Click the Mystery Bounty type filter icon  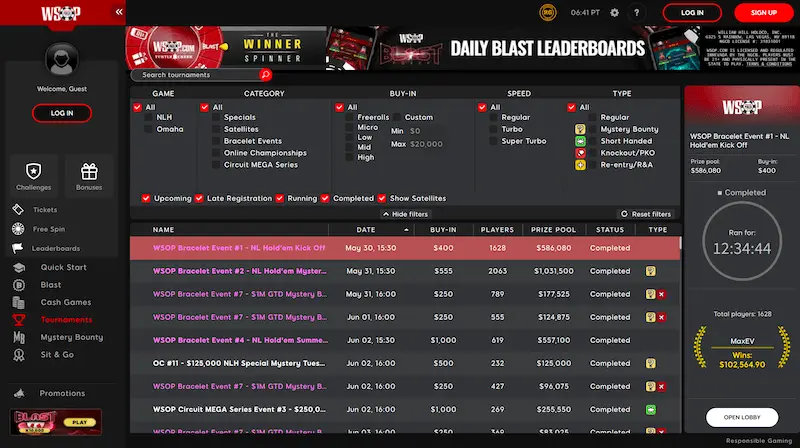(580, 129)
